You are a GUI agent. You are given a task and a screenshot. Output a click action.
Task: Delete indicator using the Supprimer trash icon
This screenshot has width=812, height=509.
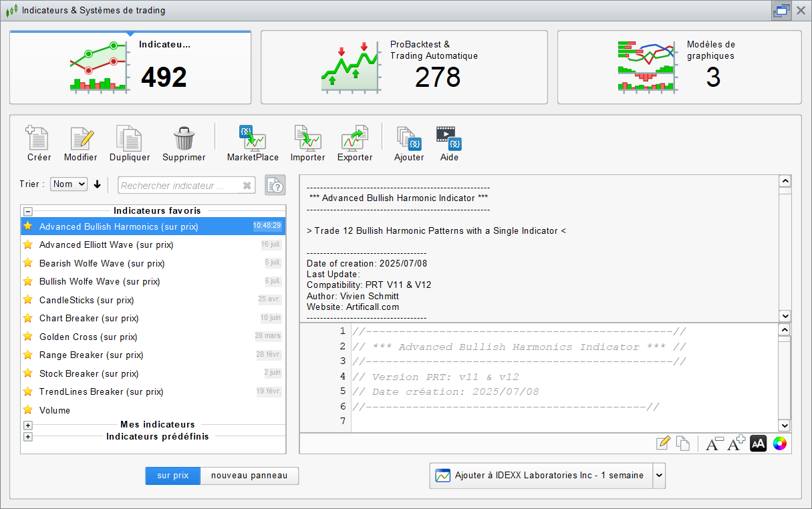pos(184,139)
